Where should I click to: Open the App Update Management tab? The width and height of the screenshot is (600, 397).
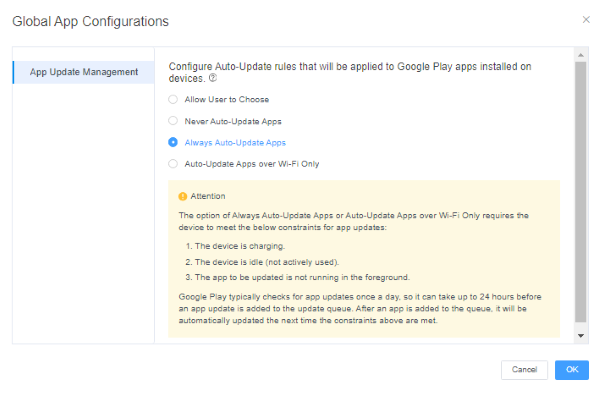84,72
